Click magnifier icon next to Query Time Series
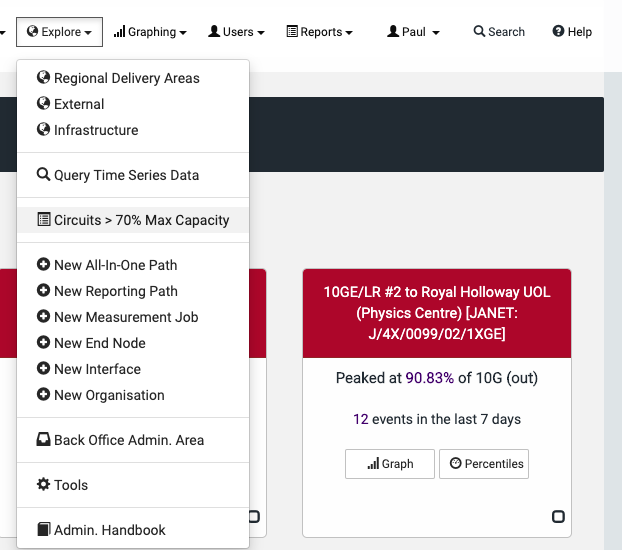622x550 pixels. click(x=43, y=174)
